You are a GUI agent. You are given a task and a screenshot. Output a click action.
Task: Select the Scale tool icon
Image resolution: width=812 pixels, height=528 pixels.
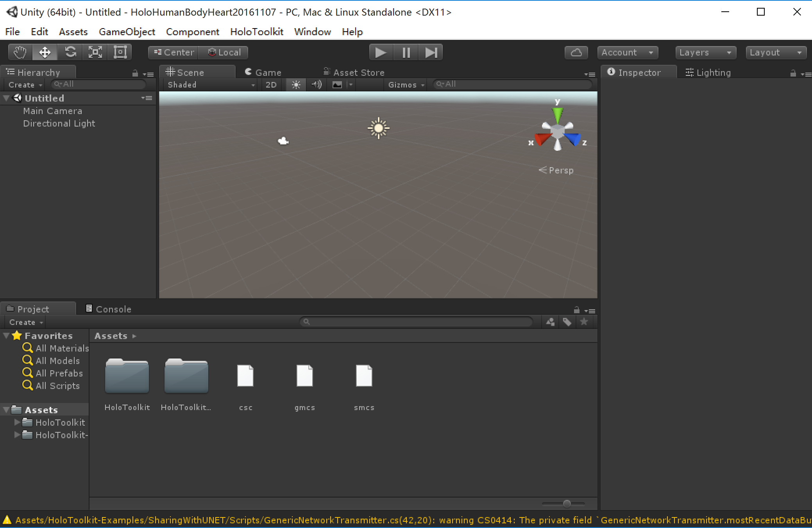95,52
